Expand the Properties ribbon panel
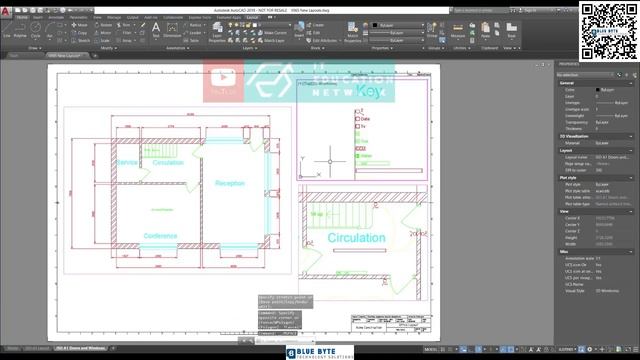This screenshot has width=640, height=360. tap(382, 48)
